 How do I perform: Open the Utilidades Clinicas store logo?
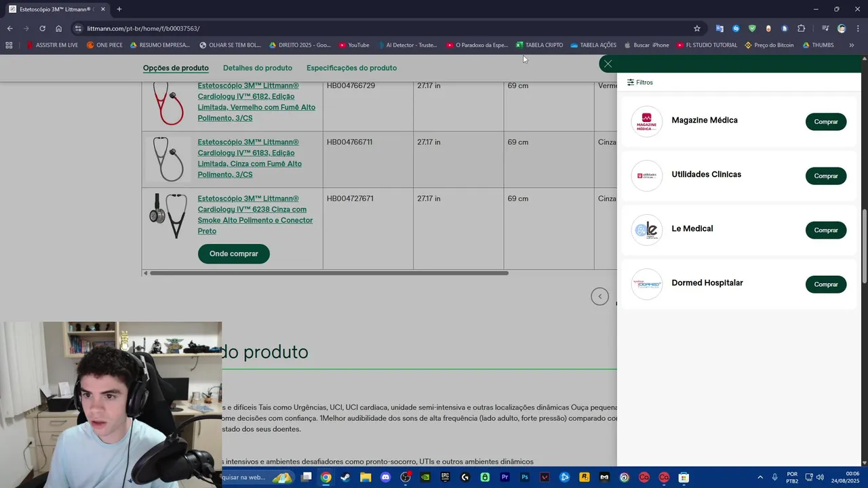pyautogui.click(x=647, y=176)
